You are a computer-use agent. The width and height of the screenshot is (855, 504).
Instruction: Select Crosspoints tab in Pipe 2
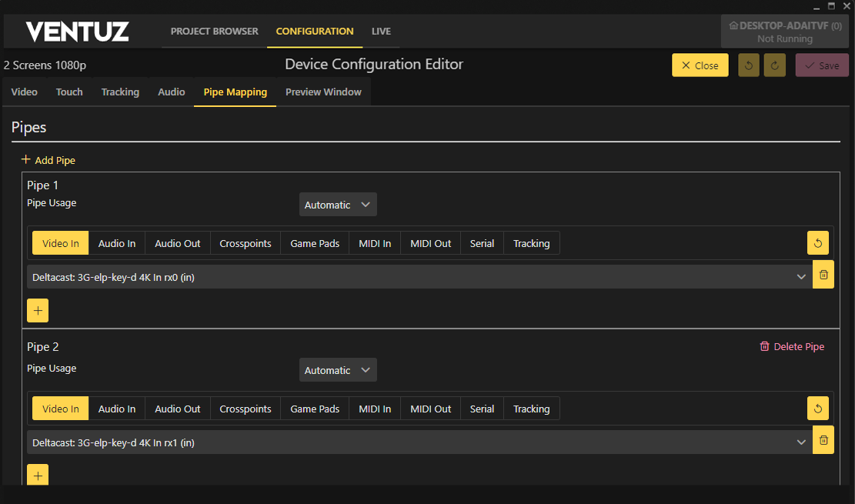point(245,409)
